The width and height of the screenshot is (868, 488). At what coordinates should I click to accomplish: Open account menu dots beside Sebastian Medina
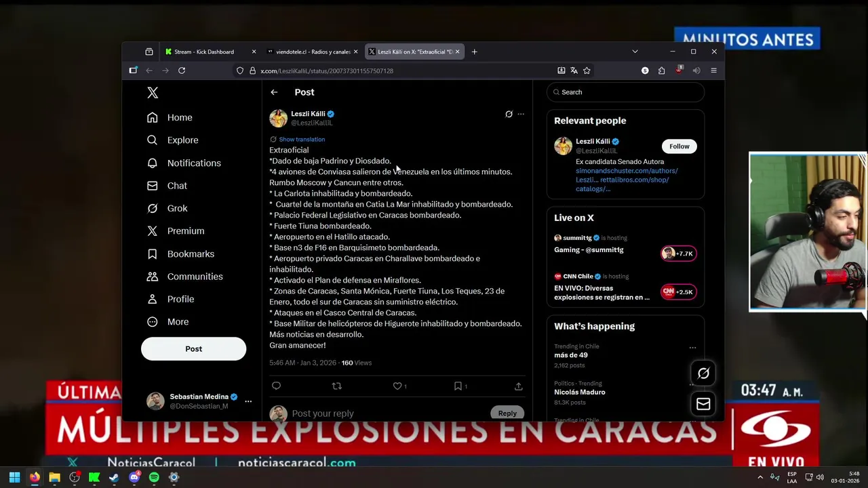click(248, 401)
